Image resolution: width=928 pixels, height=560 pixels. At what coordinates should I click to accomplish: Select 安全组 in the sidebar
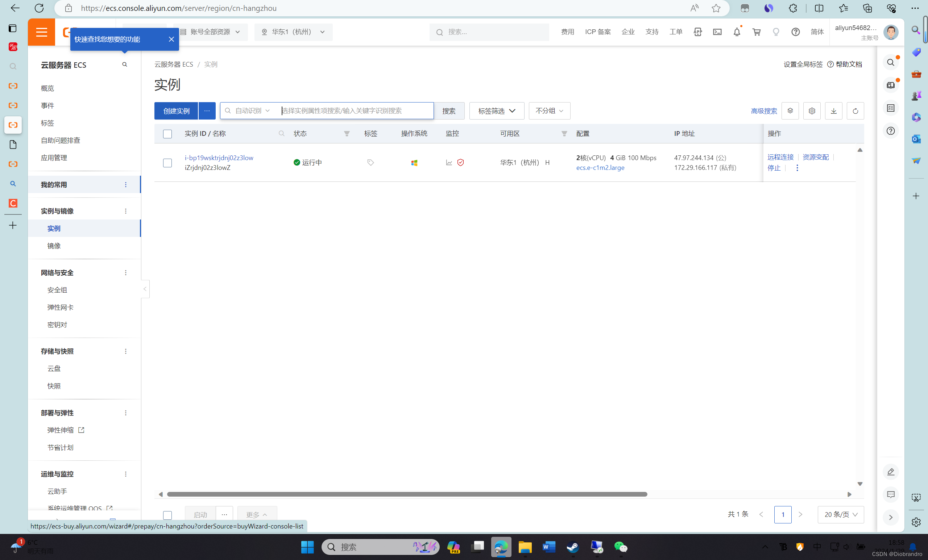57,290
